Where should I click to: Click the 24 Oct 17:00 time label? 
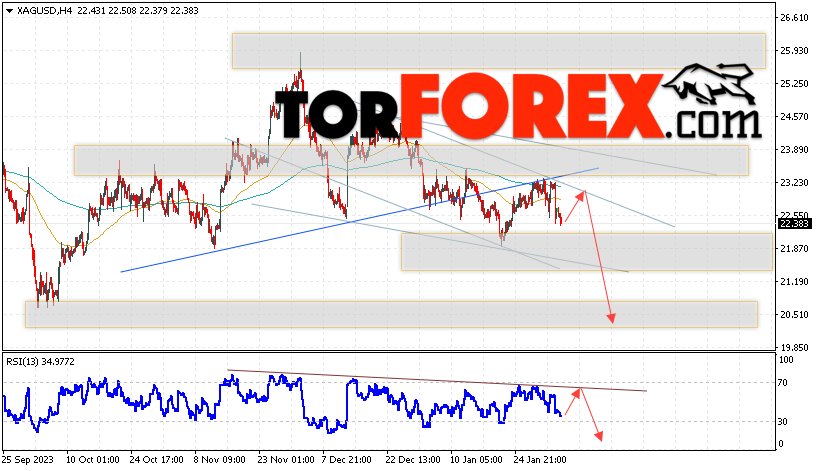pyautogui.click(x=157, y=460)
